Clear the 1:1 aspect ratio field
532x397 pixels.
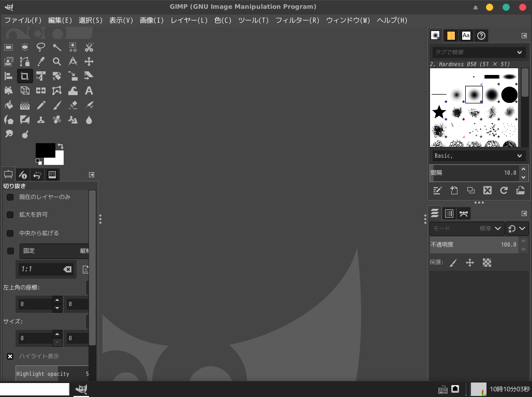67,269
